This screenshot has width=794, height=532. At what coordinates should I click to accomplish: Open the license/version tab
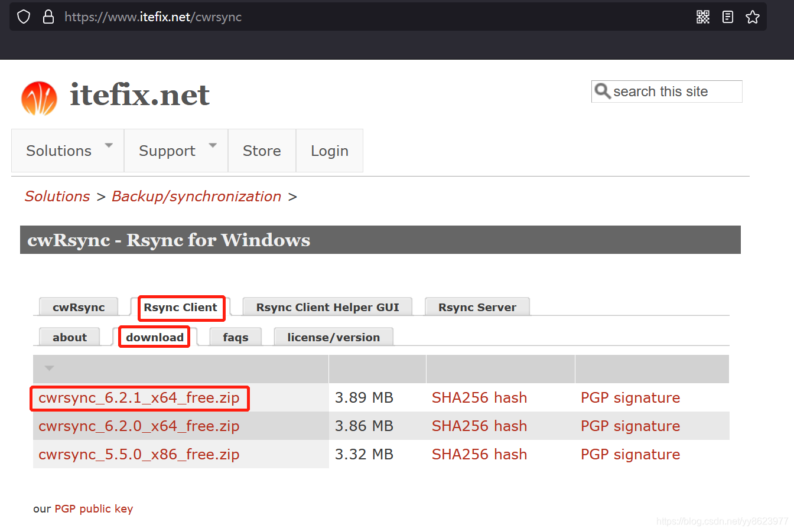(333, 337)
